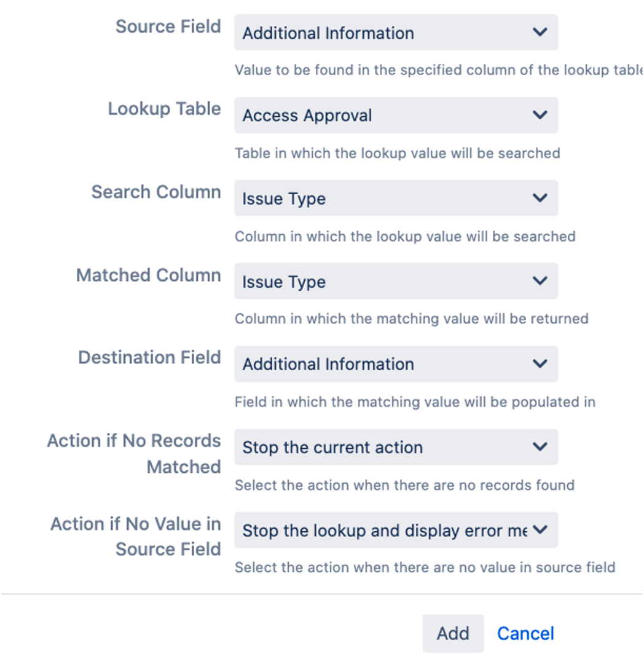Click the chevron beside 'Stop the lookup and display error'
The height and width of the screenshot is (664, 644).
point(540,530)
